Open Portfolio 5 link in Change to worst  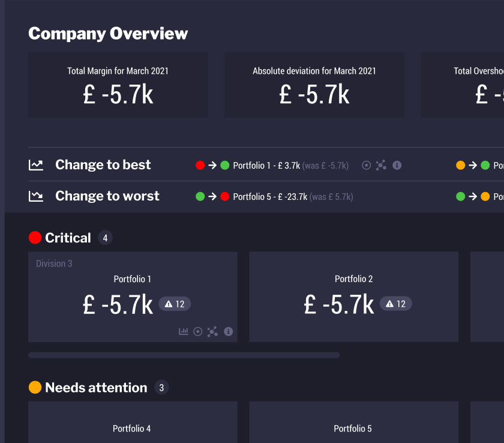270,196
